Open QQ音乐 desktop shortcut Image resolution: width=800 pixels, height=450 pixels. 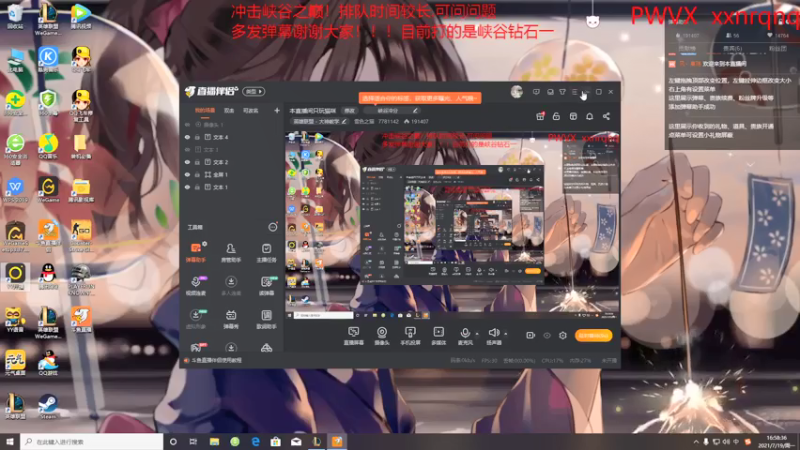click(x=48, y=146)
